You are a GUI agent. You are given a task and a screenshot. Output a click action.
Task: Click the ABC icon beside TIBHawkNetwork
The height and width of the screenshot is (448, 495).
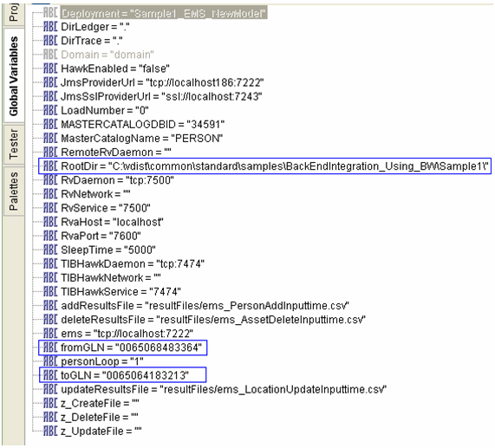click(50, 277)
